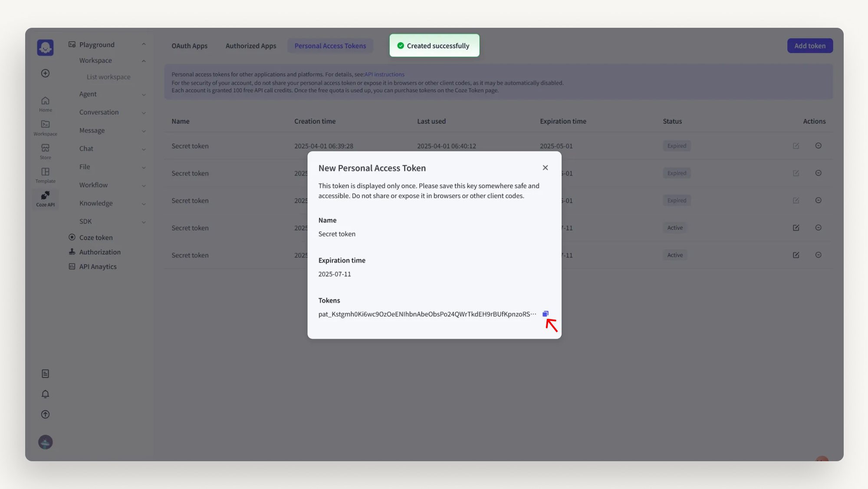This screenshot has width=868, height=489.
Task: Click the Coze API sidebar icon
Action: point(45,198)
